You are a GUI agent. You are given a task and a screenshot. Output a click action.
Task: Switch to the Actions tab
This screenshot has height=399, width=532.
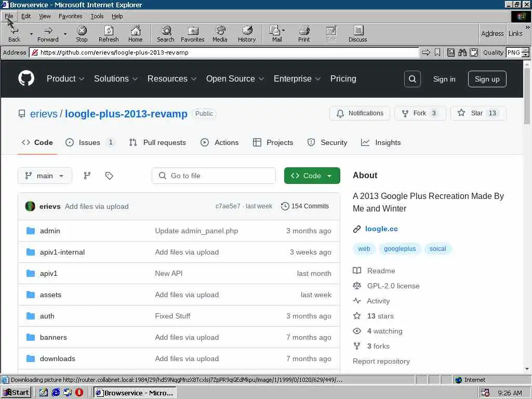click(220, 142)
